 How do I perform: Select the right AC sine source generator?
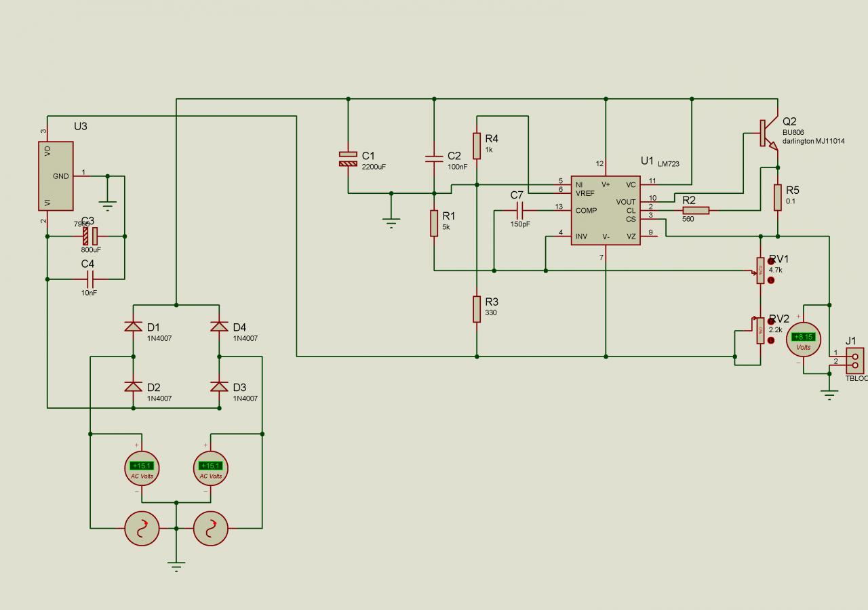(211, 528)
